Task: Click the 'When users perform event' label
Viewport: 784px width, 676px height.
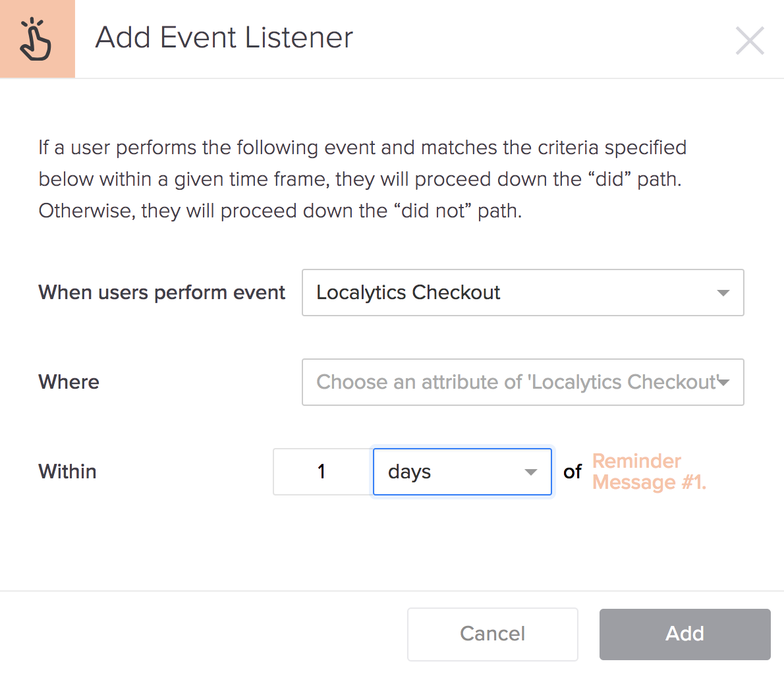Action: pyautogui.click(x=161, y=293)
